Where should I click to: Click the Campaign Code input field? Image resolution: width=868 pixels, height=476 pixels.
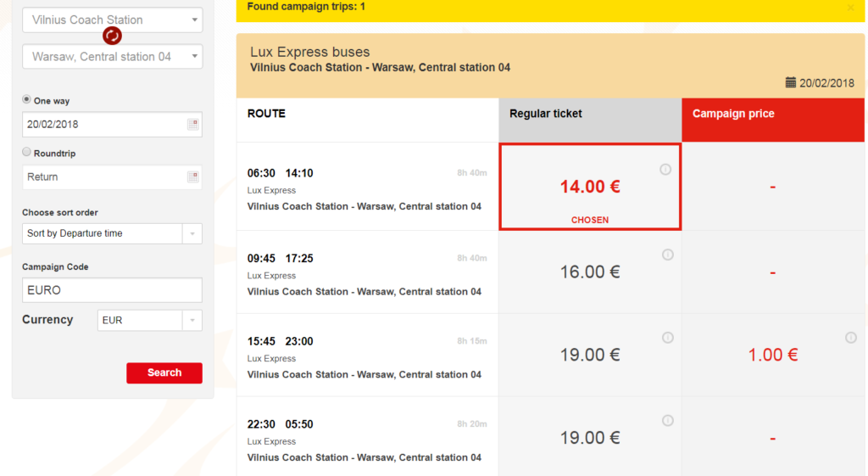(x=112, y=290)
